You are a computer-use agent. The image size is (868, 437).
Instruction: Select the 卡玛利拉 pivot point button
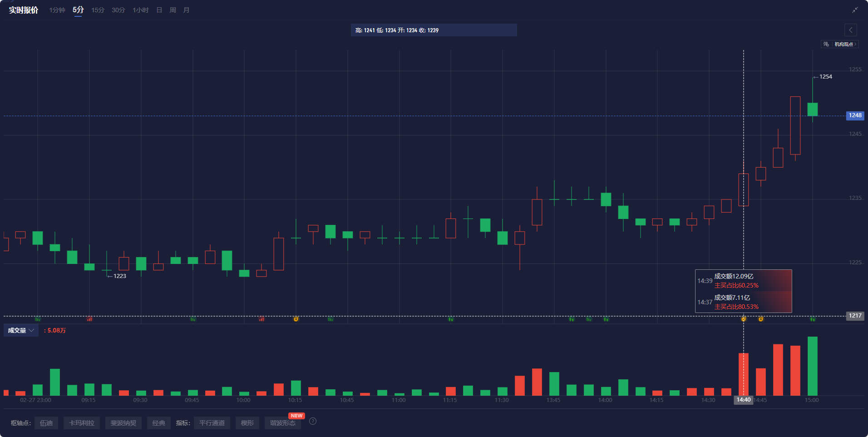(x=81, y=422)
